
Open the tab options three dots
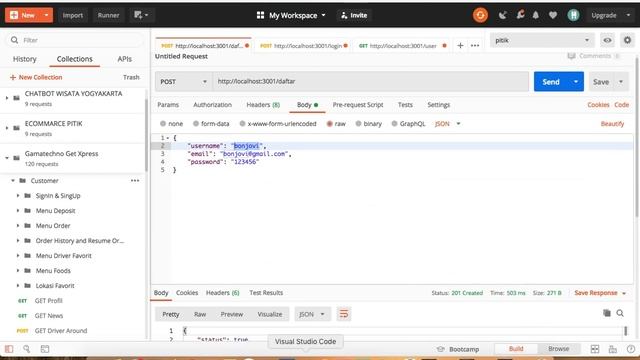coord(475,45)
